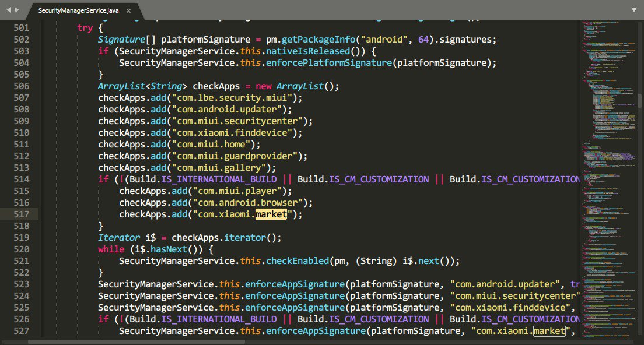The width and height of the screenshot is (644, 345).
Task: Click the "com.miui.player" string
Action: (237, 191)
